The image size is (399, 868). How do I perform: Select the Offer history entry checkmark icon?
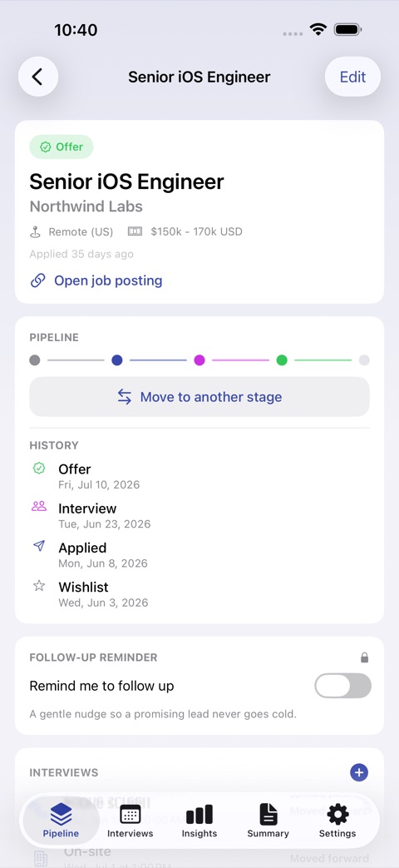[x=39, y=469]
